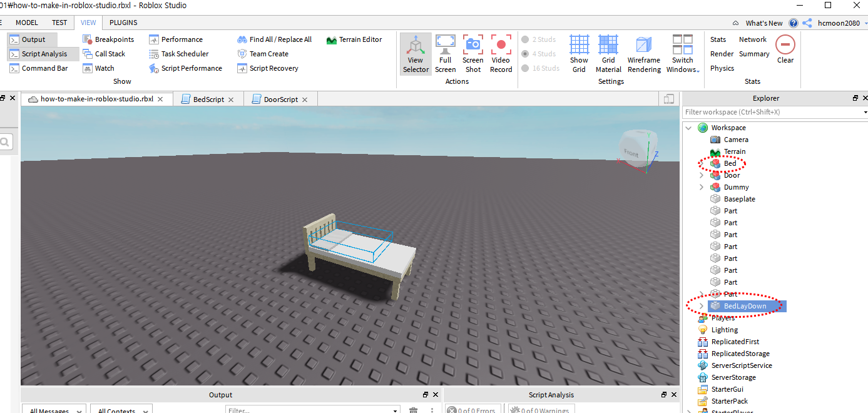The image size is (868, 413).
Task: Click the Stats button
Action: [718, 39]
